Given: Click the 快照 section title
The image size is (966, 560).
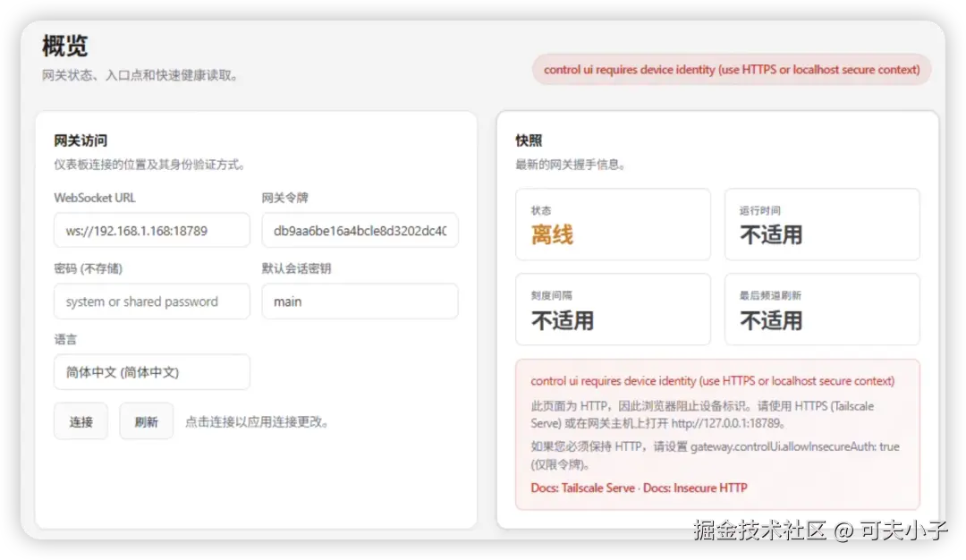Looking at the screenshot, I should (529, 140).
